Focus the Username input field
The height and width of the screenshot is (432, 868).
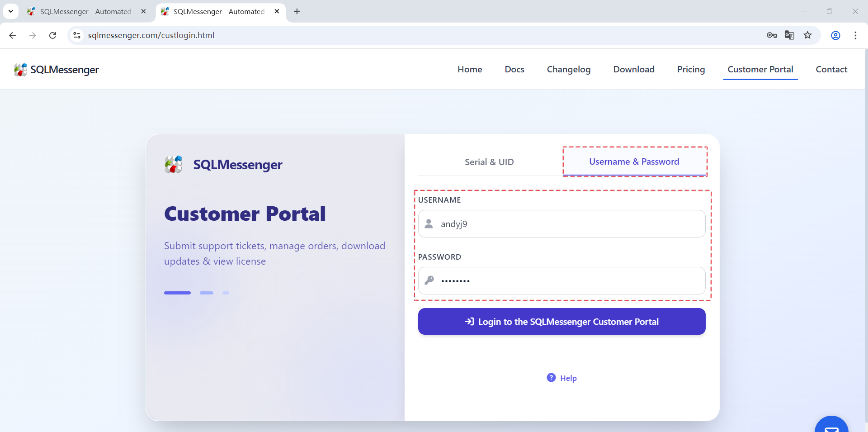570,224
